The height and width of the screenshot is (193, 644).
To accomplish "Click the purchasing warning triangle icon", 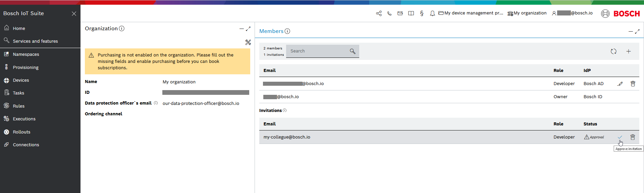I will [x=91, y=55].
